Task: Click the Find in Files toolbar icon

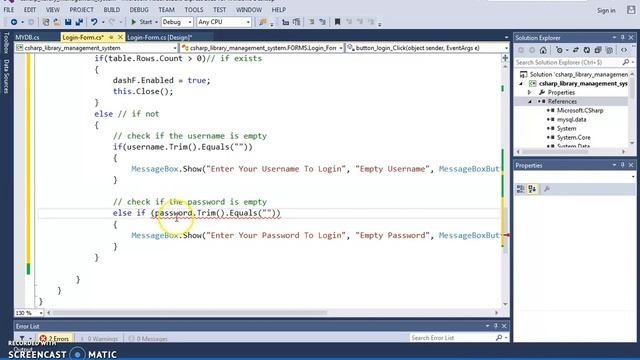Action: [x=263, y=22]
